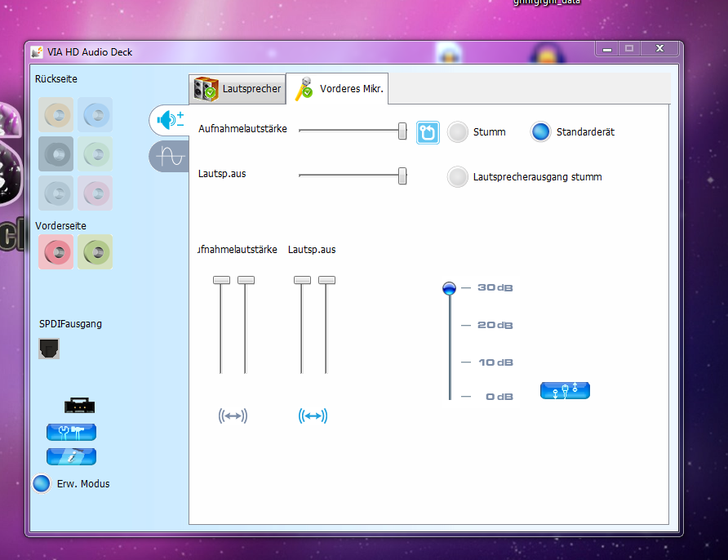Click the reset recording volume icon

428,132
